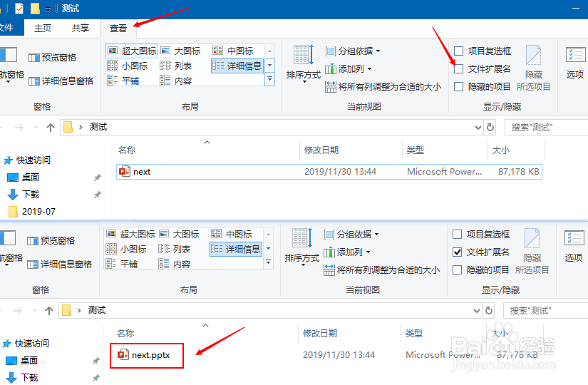Refresh the lower window's folder view
Image resolution: width=588 pixels, height=385 pixels.
click(x=489, y=311)
